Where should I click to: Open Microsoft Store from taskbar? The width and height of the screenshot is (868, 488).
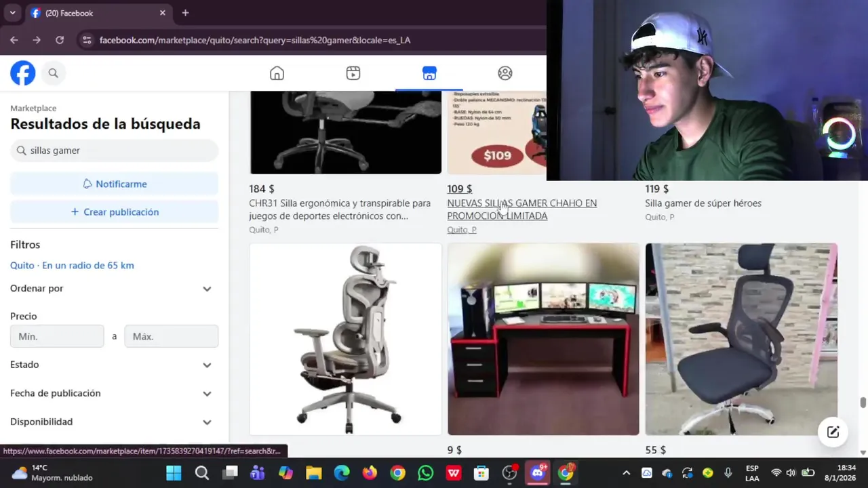[x=481, y=472]
